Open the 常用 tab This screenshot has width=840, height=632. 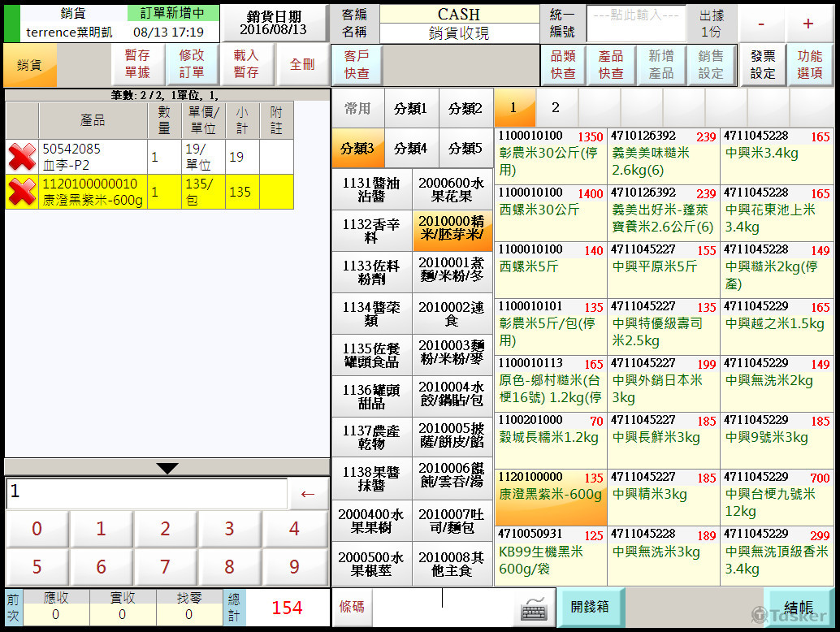point(357,108)
